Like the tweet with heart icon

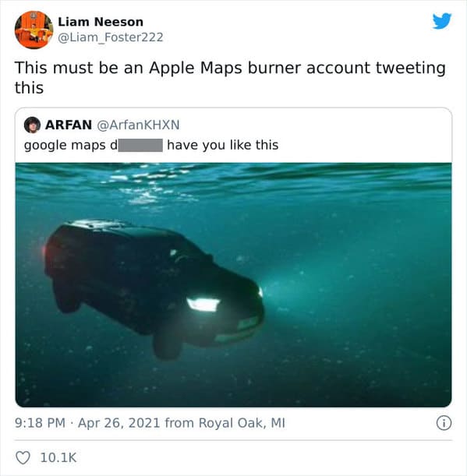coord(23,458)
